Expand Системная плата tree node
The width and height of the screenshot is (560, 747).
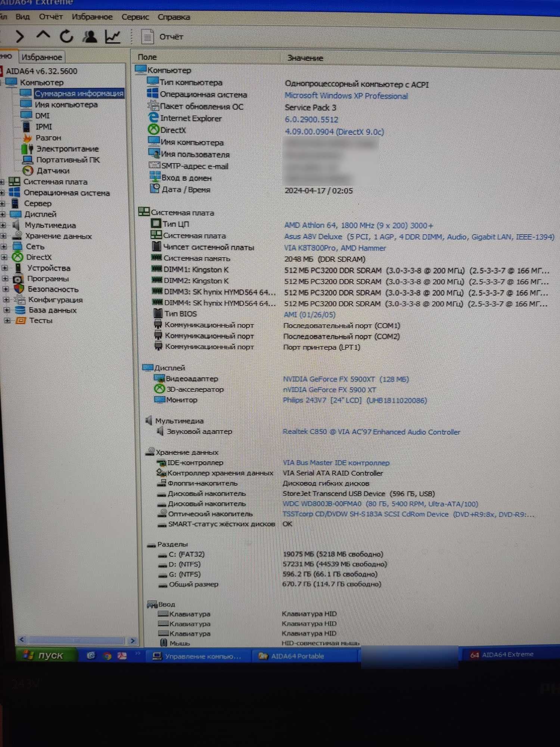coord(2,182)
